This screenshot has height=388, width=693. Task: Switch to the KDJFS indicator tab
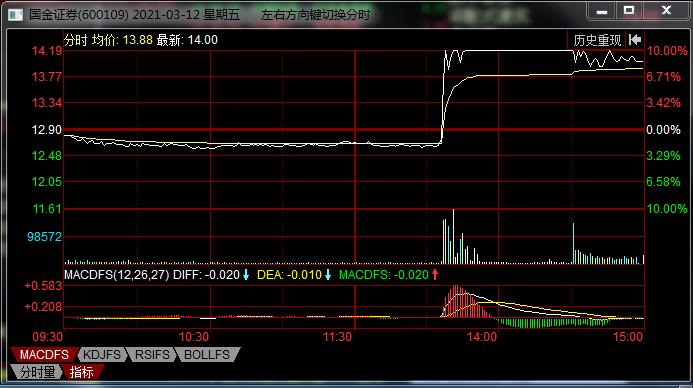pos(102,354)
